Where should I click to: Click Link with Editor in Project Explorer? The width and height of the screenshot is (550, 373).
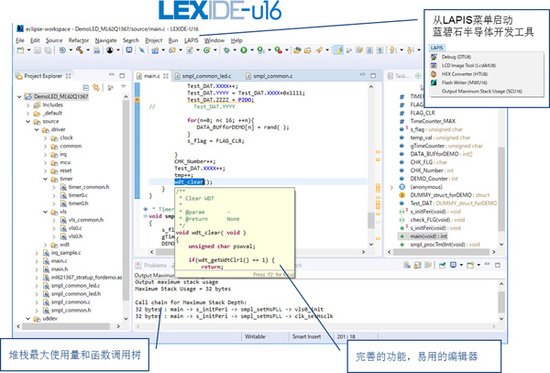pos(96,87)
